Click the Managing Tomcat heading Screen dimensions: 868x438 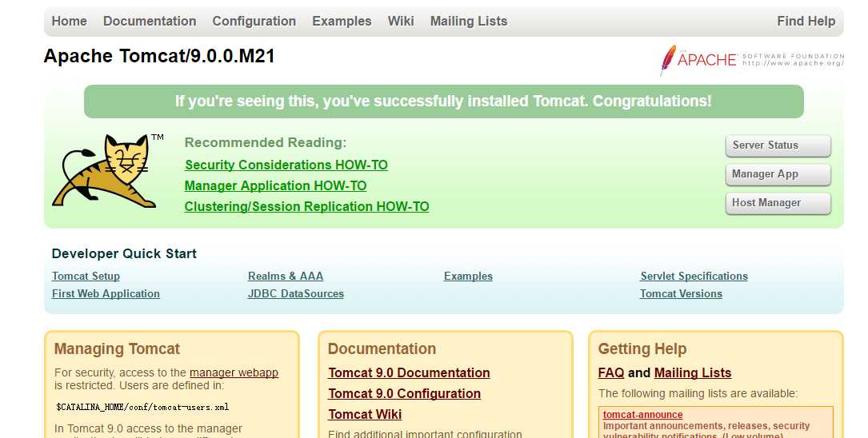pos(117,349)
